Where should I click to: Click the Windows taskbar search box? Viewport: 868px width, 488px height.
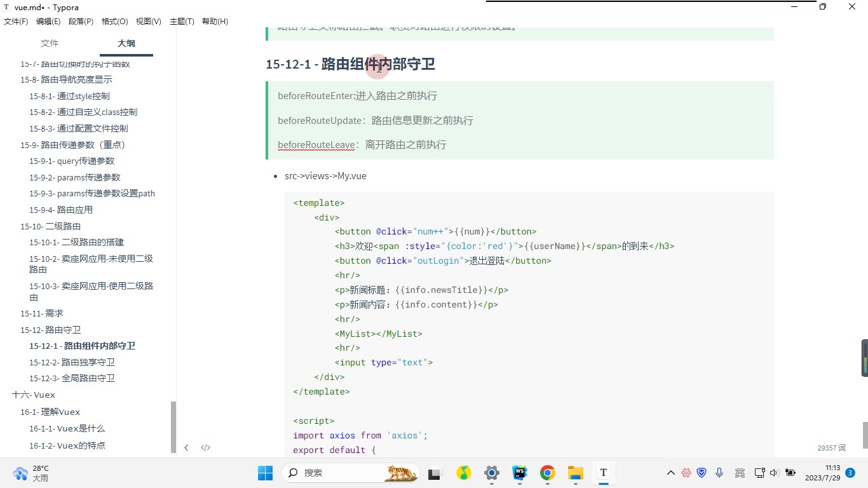pos(349,473)
